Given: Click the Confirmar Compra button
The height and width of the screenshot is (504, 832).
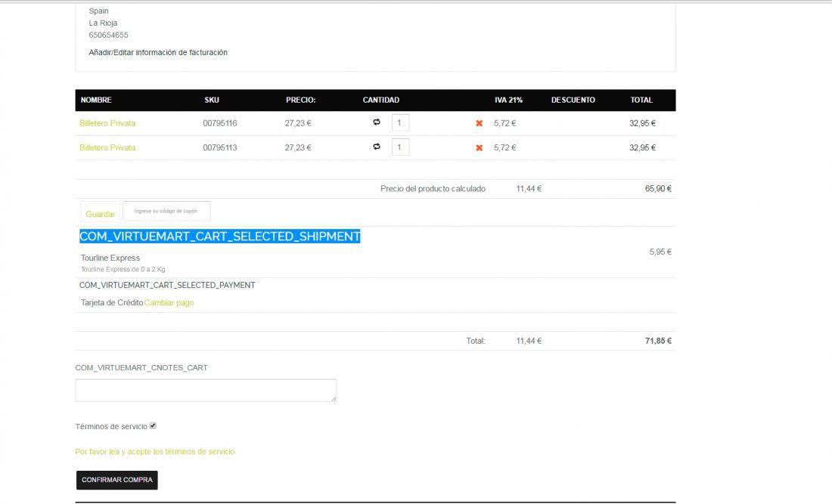Looking at the screenshot, I should click(x=116, y=480).
